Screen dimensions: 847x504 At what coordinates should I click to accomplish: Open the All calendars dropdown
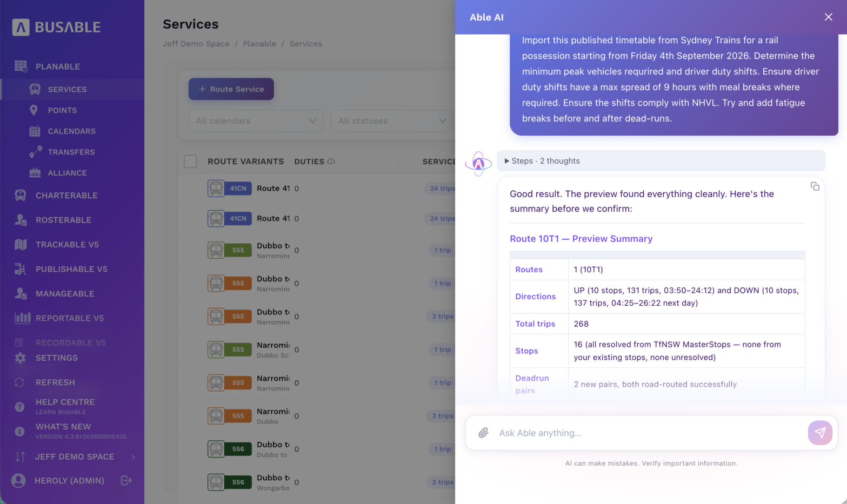(x=256, y=121)
